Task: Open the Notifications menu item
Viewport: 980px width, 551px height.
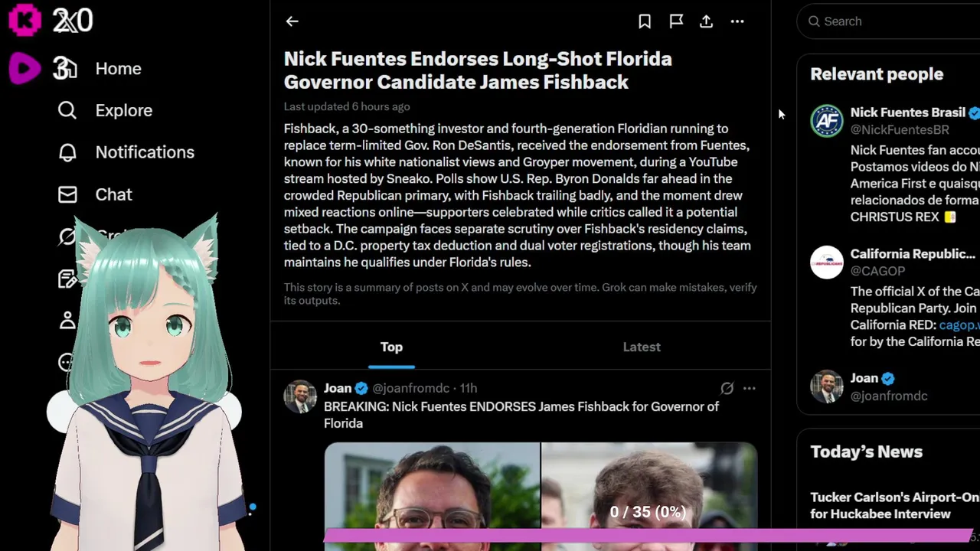Action: [145, 152]
